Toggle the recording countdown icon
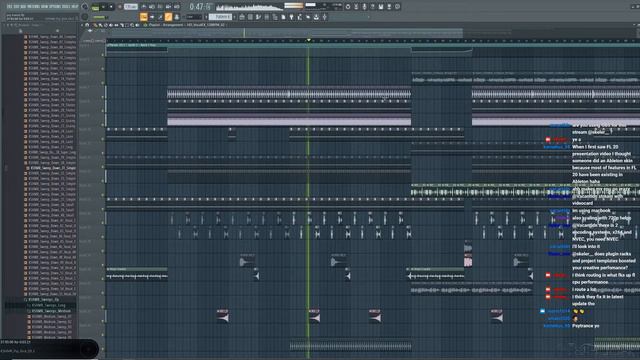640x360 pixels. point(160,7)
